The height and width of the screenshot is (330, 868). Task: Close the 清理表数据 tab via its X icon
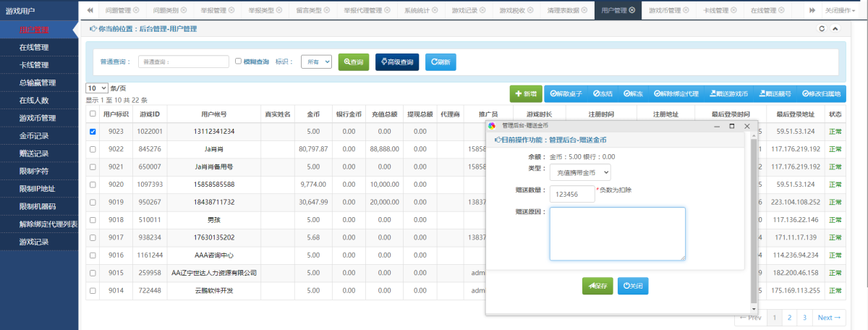(x=584, y=10)
